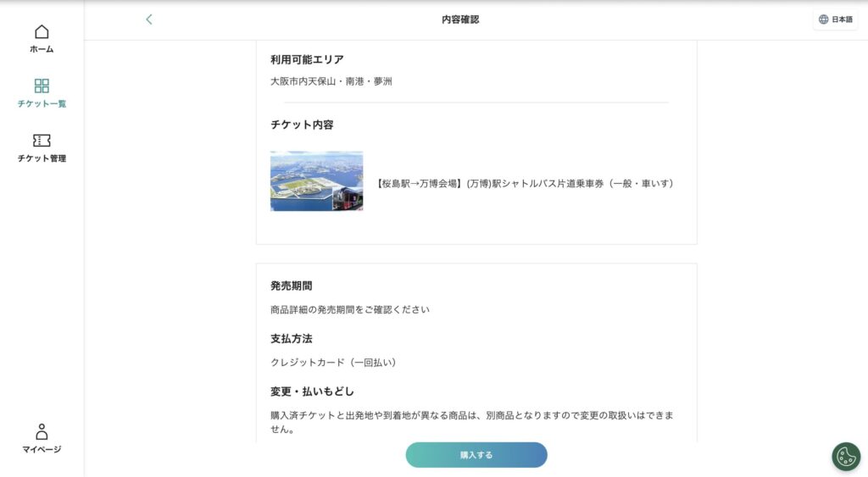The width and height of the screenshot is (868, 477).
Task: Click the globe icon in language selector
Action: tap(823, 19)
